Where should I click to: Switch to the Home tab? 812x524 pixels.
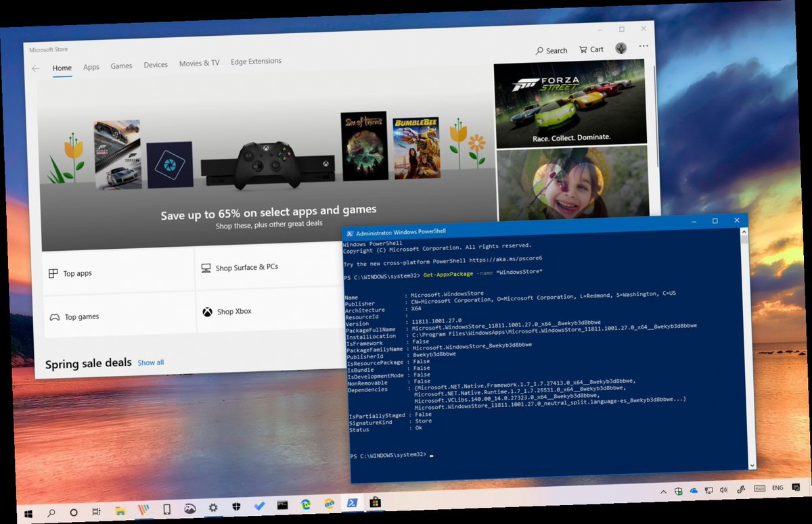click(62, 68)
